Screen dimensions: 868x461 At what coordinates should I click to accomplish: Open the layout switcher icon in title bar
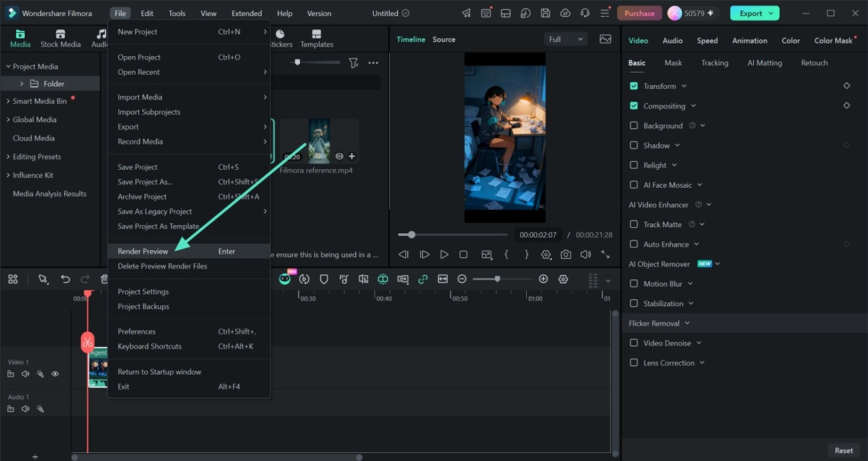click(x=506, y=13)
